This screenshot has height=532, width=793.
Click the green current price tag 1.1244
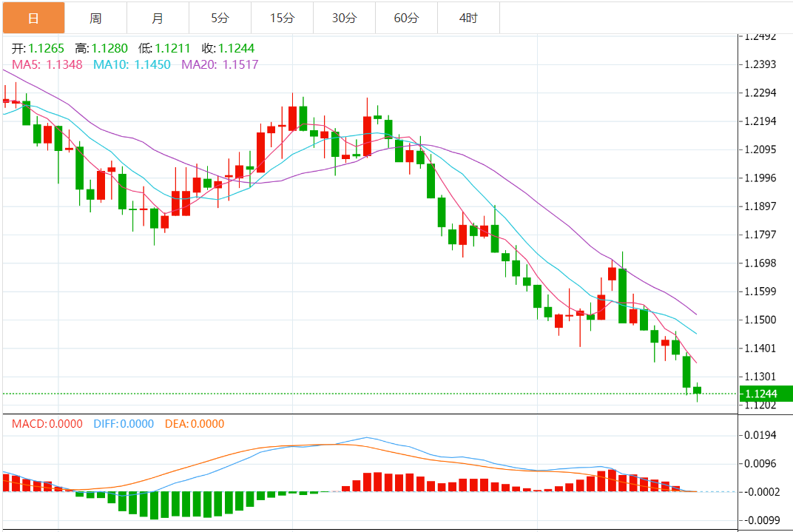pos(766,394)
